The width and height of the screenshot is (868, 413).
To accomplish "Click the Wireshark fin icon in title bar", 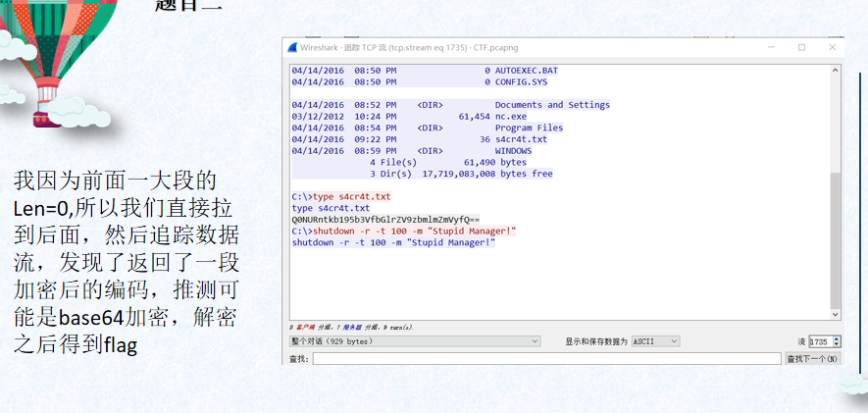I will click(x=292, y=48).
